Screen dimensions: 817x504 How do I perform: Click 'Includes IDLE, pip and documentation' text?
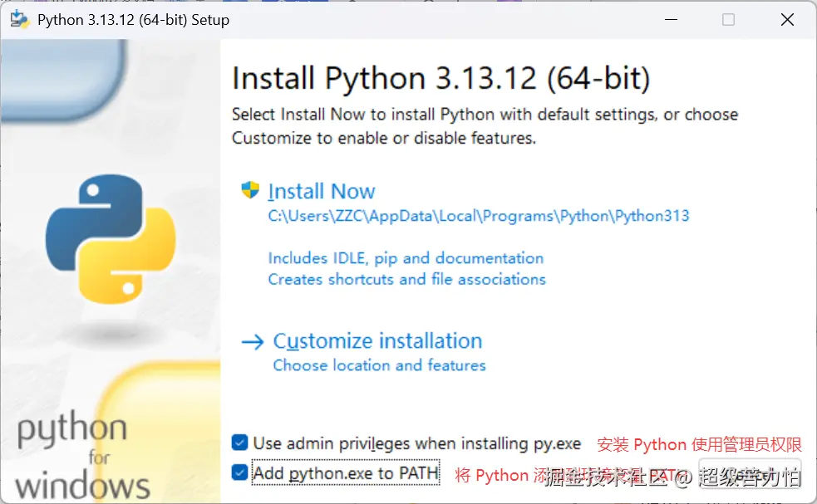[x=406, y=258]
